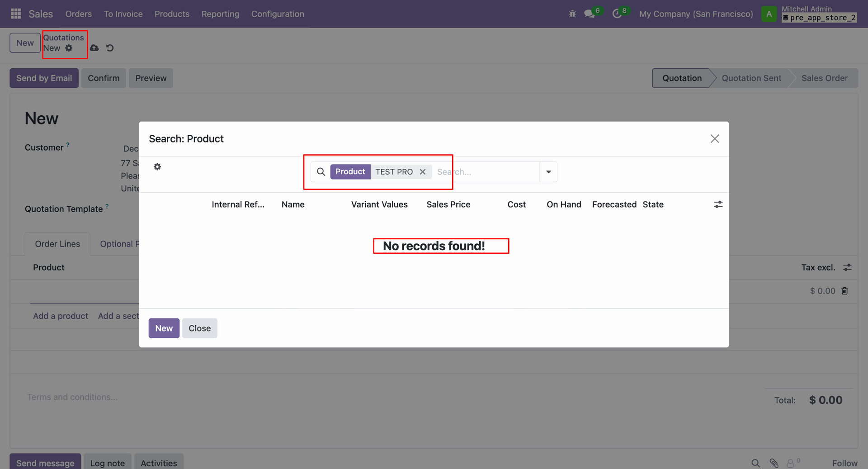The width and height of the screenshot is (868, 469).
Task: Go to the Sales app home
Action: (x=41, y=14)
